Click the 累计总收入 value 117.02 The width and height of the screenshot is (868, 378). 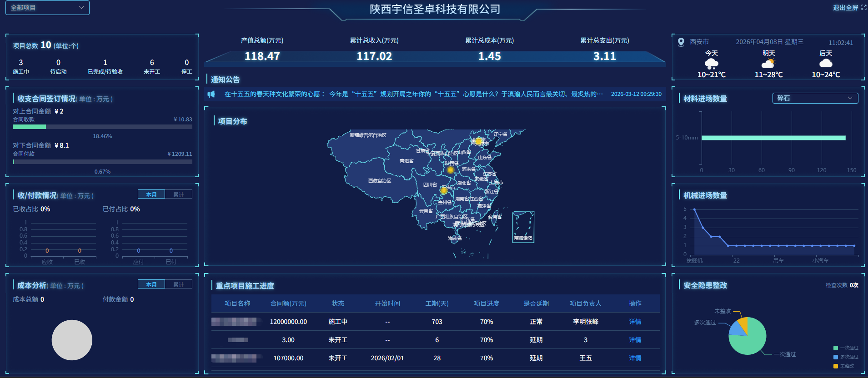[x=374, y=56]
